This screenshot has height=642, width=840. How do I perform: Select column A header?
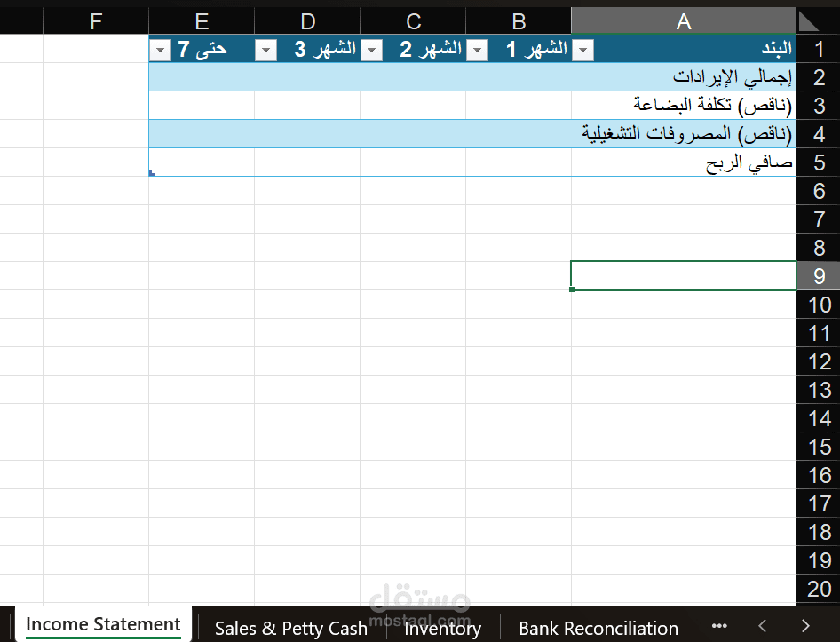pyautogui.click(x=684, y=21)
